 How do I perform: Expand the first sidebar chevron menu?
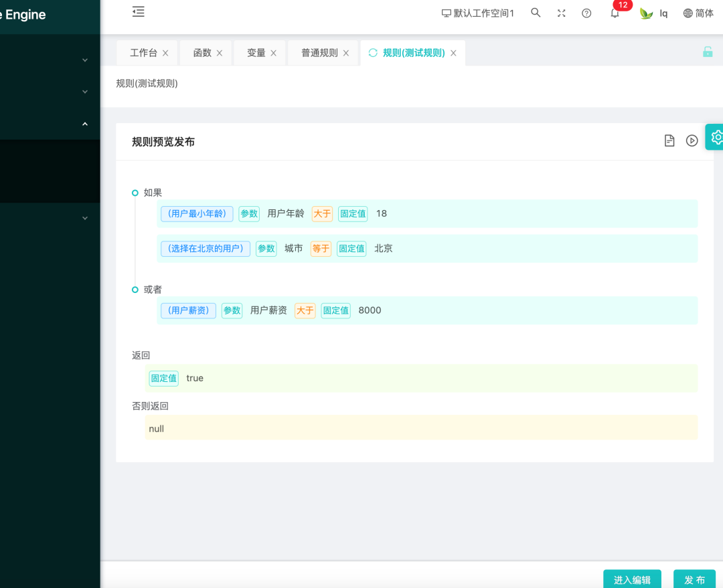click(x=84, y=60)
